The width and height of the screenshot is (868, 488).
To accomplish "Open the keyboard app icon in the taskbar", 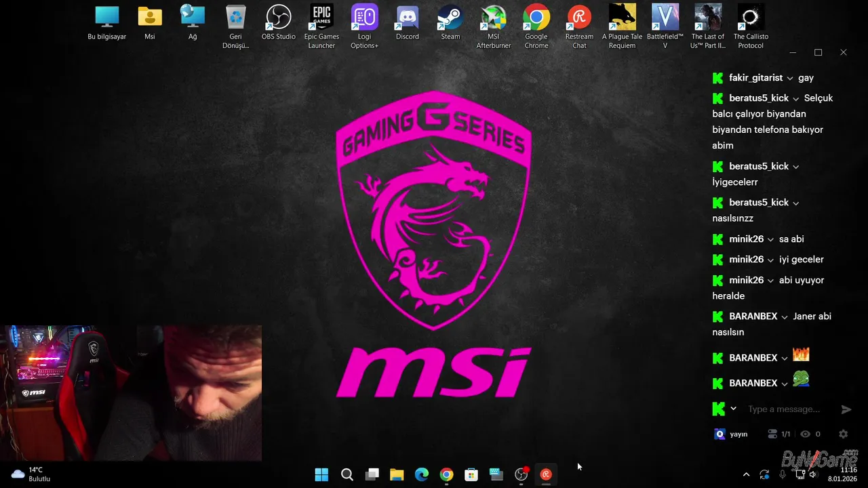I will click(x=496, y=474).
